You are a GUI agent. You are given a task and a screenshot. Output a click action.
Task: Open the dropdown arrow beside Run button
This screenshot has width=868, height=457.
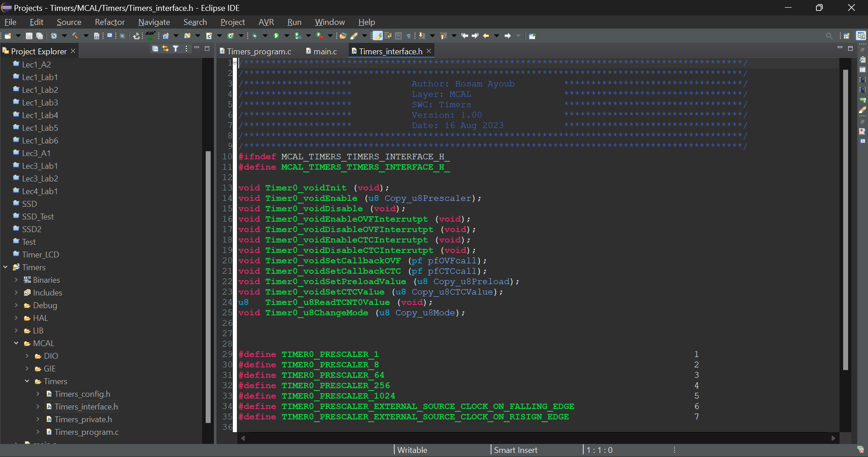(x=287, y=36)
